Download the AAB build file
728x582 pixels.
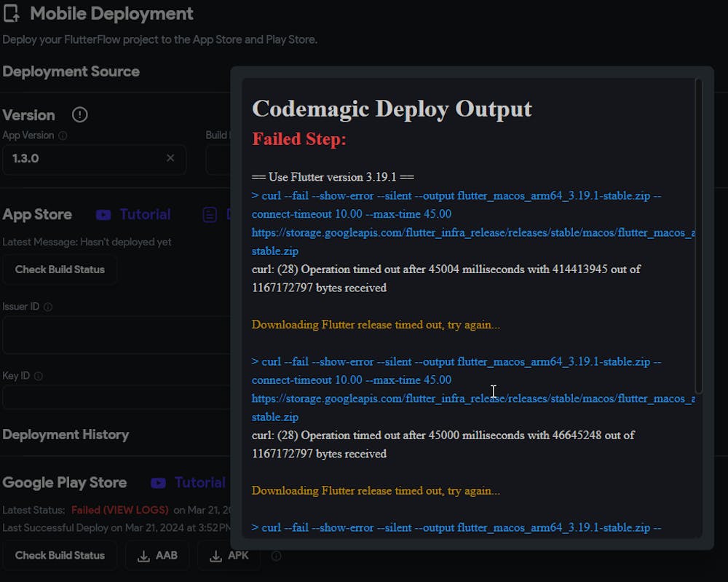pos(157,556)
